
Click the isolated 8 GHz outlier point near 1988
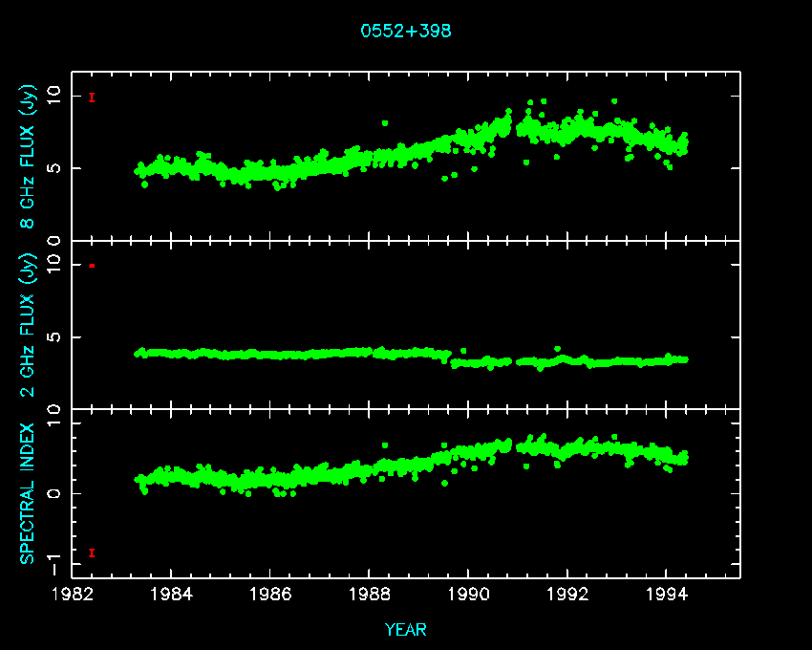point(385,123)
